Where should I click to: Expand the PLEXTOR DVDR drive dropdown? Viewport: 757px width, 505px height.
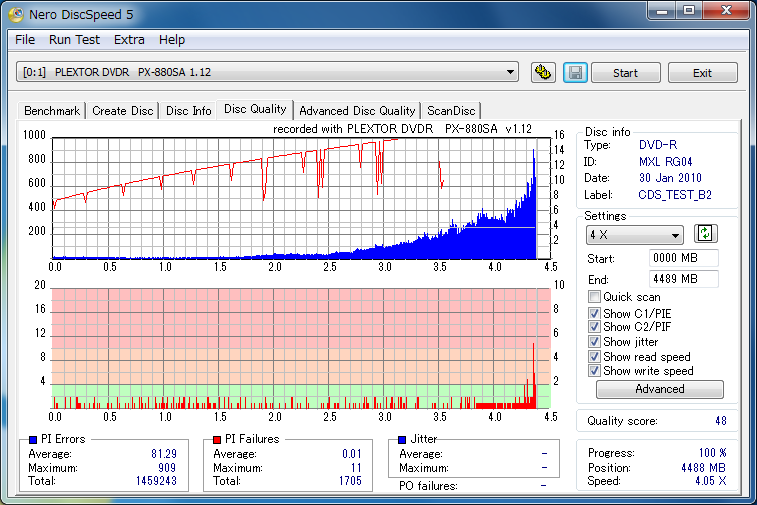pos(267,72)
